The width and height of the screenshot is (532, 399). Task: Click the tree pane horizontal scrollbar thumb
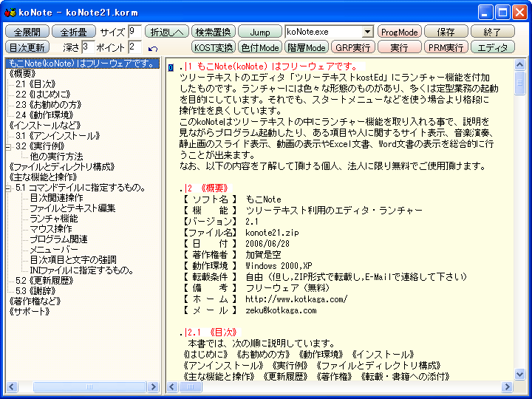click(x=89, y=386)
